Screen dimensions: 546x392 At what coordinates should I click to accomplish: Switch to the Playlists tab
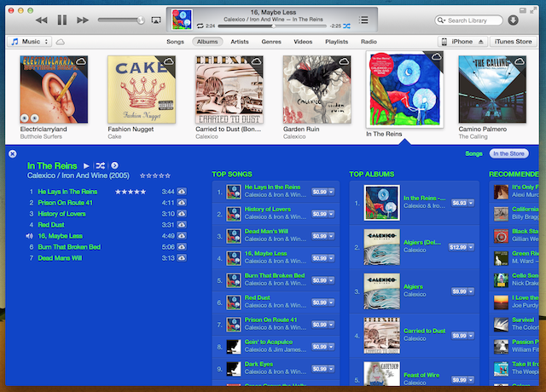[x=336, y=41]
